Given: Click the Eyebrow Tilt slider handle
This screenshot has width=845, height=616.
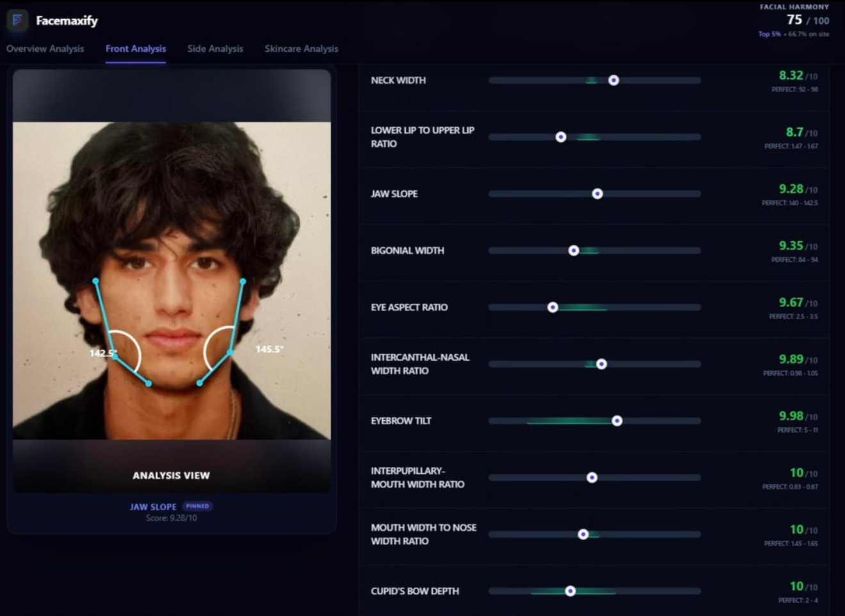Looking at the screenshot, I should tap(617, 421).
